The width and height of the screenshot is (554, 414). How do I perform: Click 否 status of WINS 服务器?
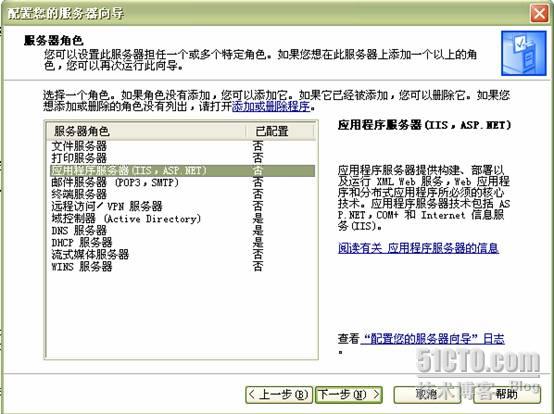coord(258,266)
